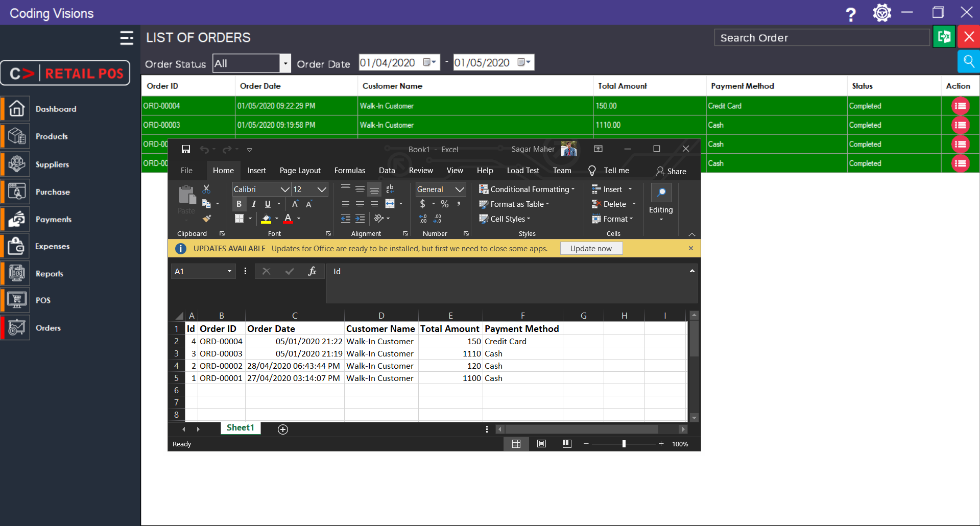The height and width of the screenshot is (526, 980).
Task: Switch to Page Layout view in status bar
Action: tap(542, 444)
